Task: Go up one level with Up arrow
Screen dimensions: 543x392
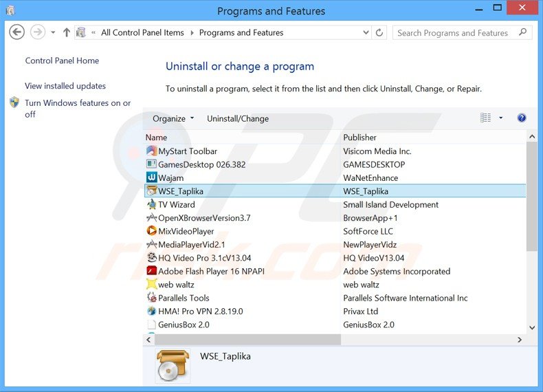Action: point(67,32)
